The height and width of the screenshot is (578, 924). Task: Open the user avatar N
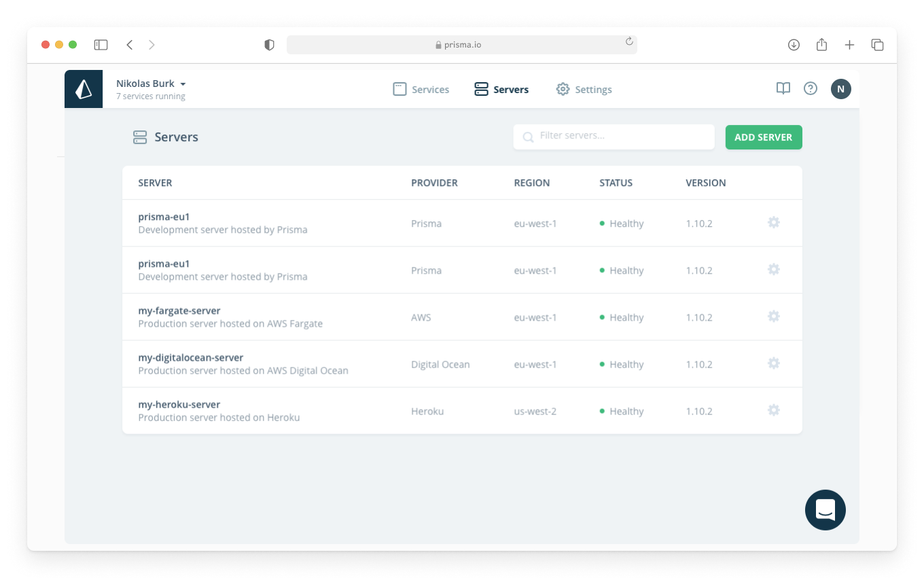841,89
